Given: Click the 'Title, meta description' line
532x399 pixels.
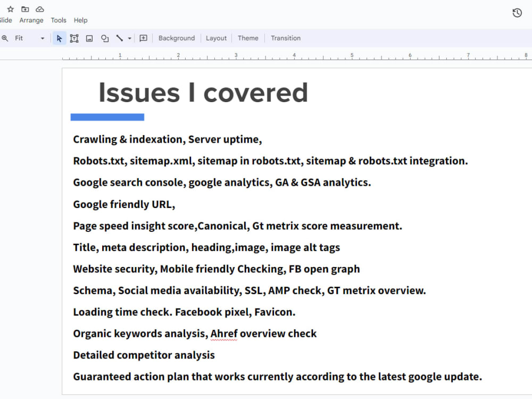Looking at the screenshot, I should (206, 248).
